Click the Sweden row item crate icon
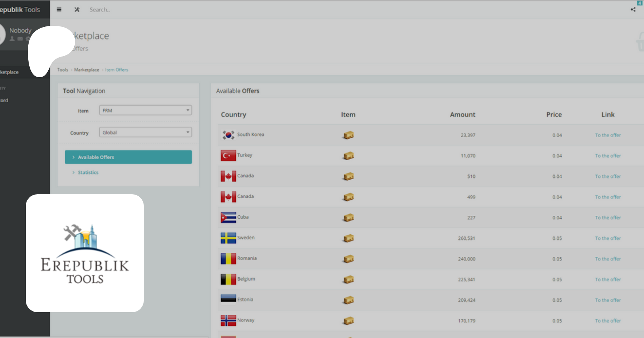Image resolution: width=644 pixels, height=338 pixels. pyautogui.click(x=348, y=238)
